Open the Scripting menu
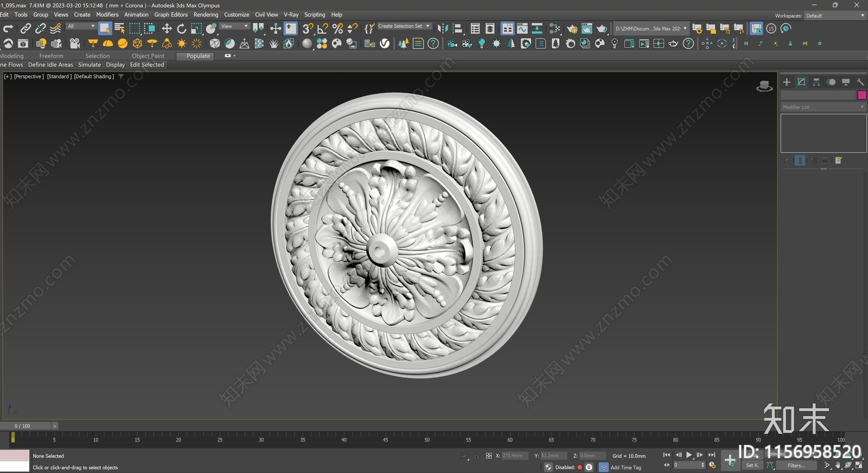Image resolution: width=868 pixels, height=473 pixels. [x=315, y=15]
